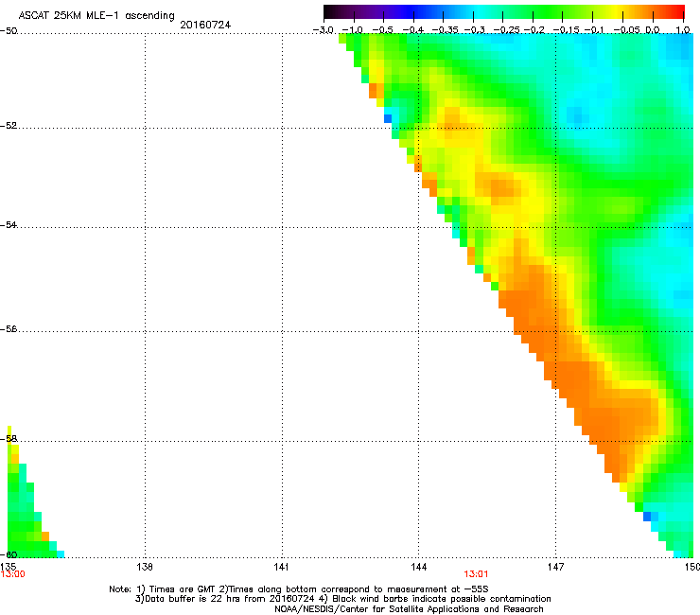Click the longitude label 147
The width and height of the screenshot is (700, 615).
(x=555, y=567)
